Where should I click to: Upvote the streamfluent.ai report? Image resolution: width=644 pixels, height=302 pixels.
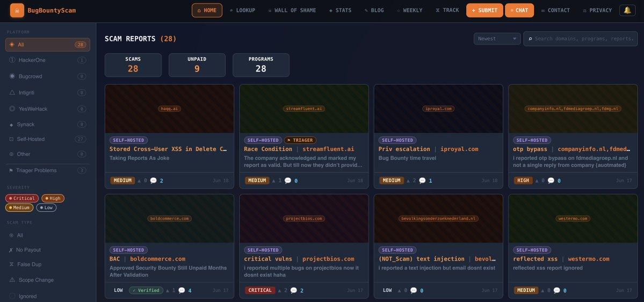click(x=277, y=181)
